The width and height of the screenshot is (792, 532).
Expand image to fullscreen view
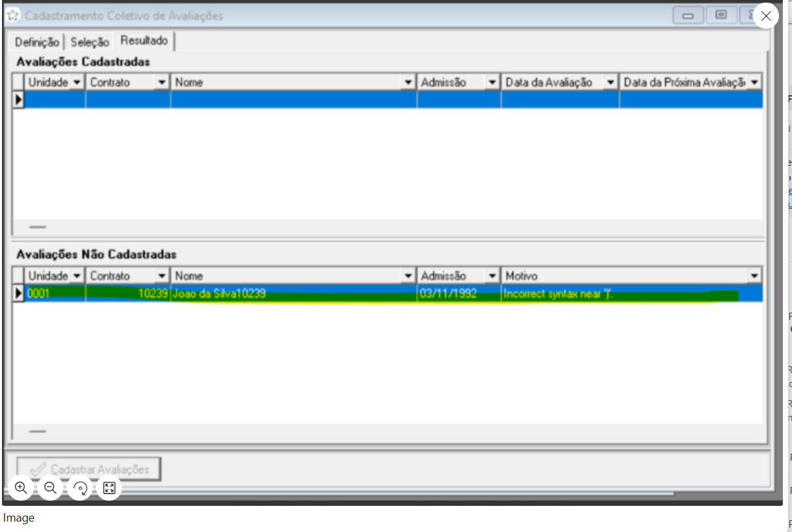tap(109, 488)
